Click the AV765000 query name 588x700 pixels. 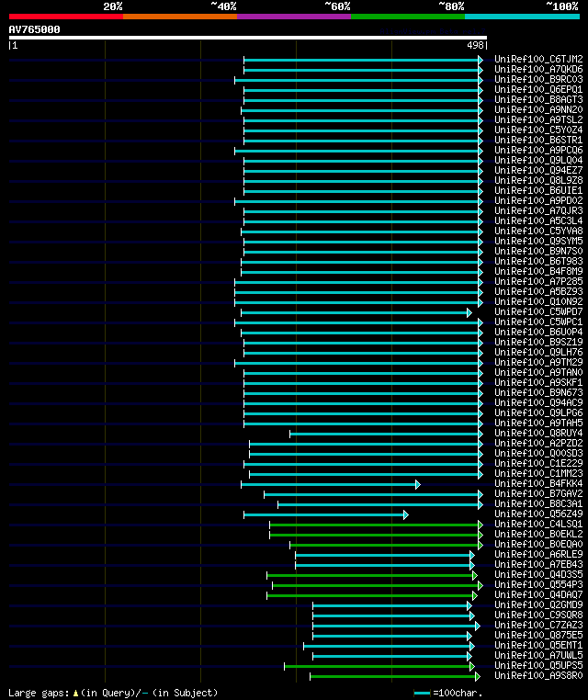tap(34, 29)
